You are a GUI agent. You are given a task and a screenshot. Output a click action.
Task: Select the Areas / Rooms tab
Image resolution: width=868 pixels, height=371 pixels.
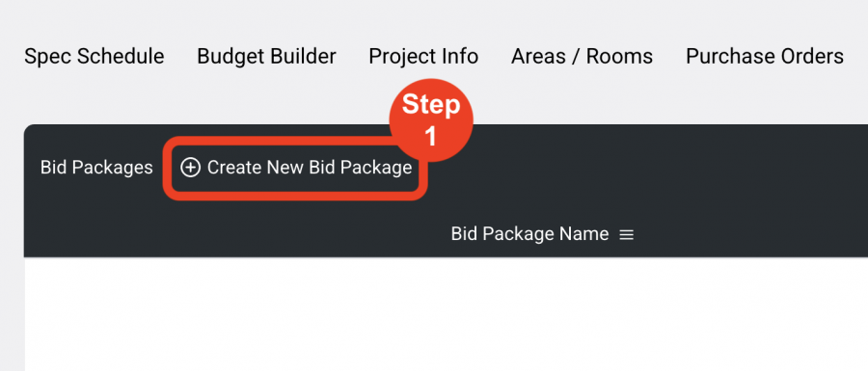582,57
